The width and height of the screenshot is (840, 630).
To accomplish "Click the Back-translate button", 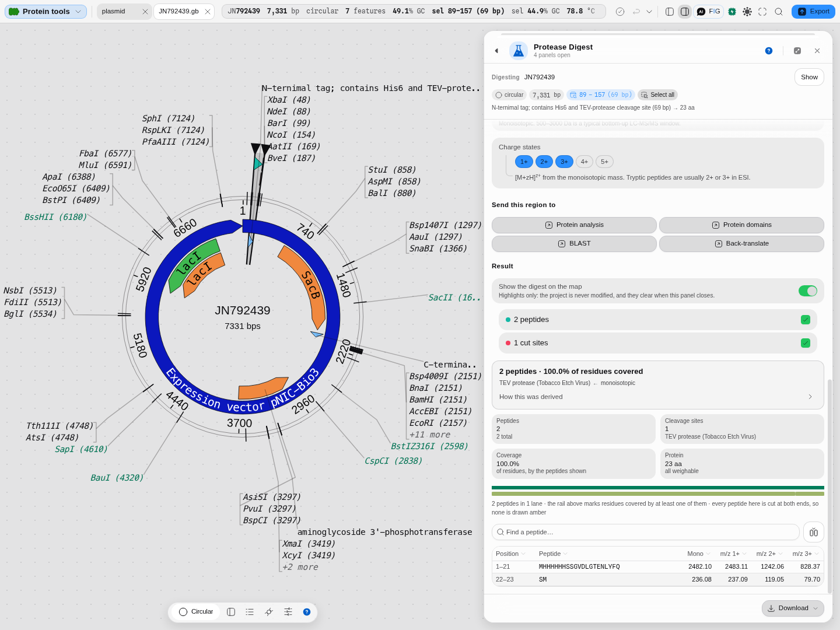I will pyautogui.click(x=741, y=244).
